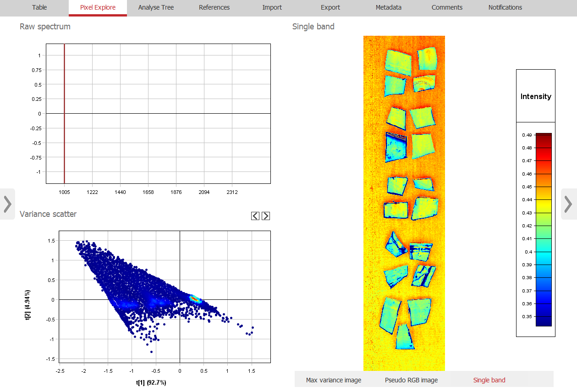577x392 pixels.
Task: Reselect the Pixel Explore tab
Action: click(x=98, y=7)
